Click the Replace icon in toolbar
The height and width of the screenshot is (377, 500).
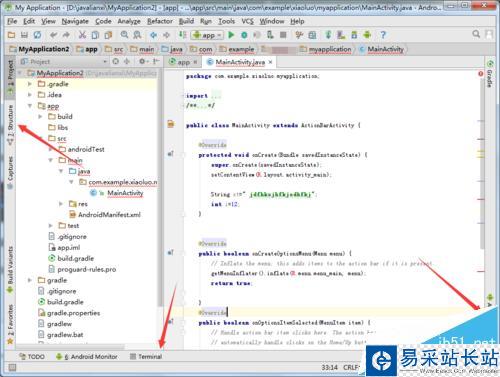pos(137,35)
